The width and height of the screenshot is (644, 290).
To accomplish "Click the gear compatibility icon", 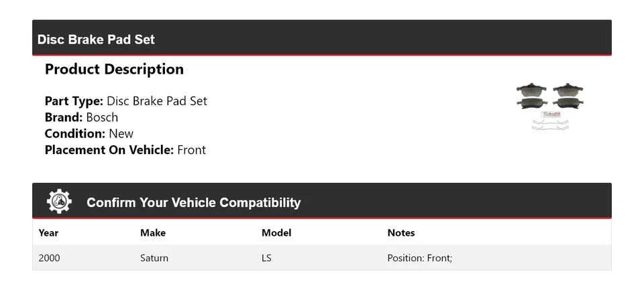I will (59, 202).
